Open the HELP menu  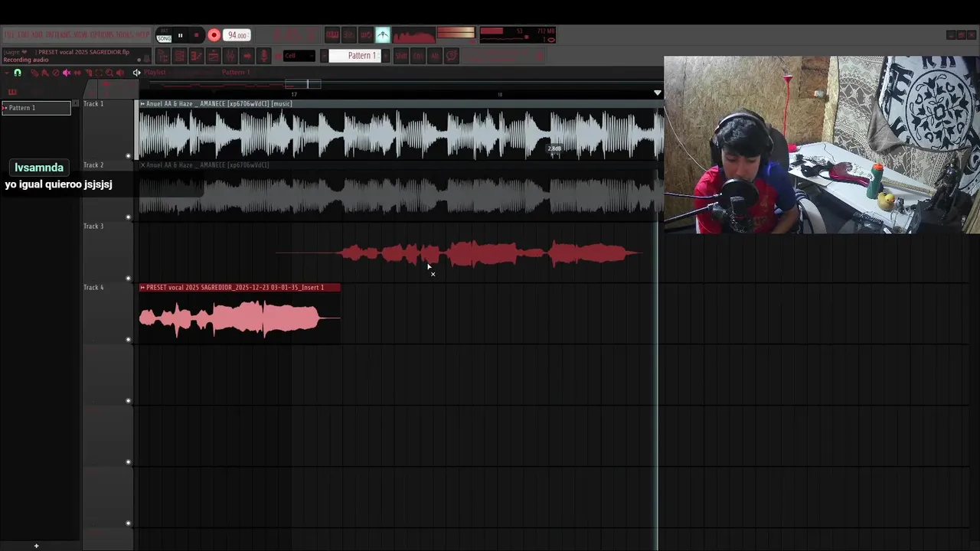click(x=142, y=34)
